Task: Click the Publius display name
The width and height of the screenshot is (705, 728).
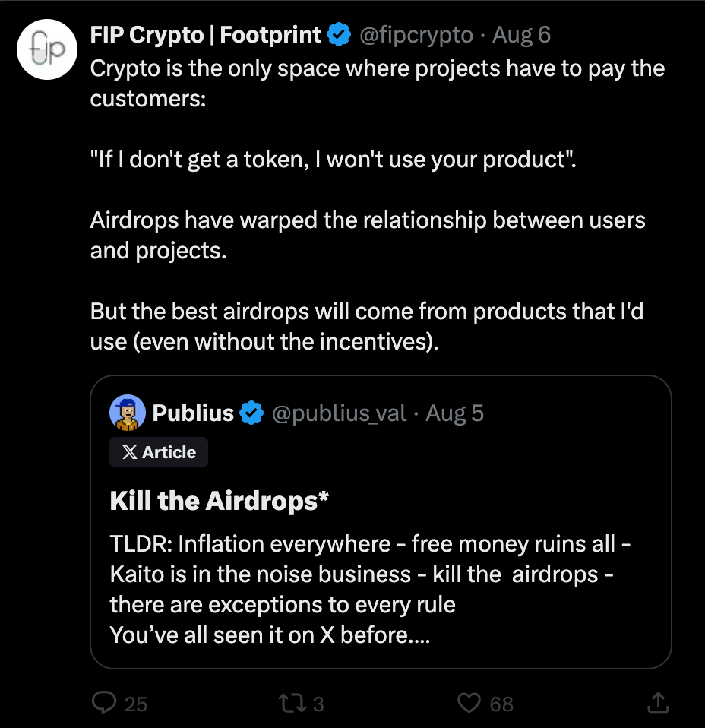Action: point(193,413)
